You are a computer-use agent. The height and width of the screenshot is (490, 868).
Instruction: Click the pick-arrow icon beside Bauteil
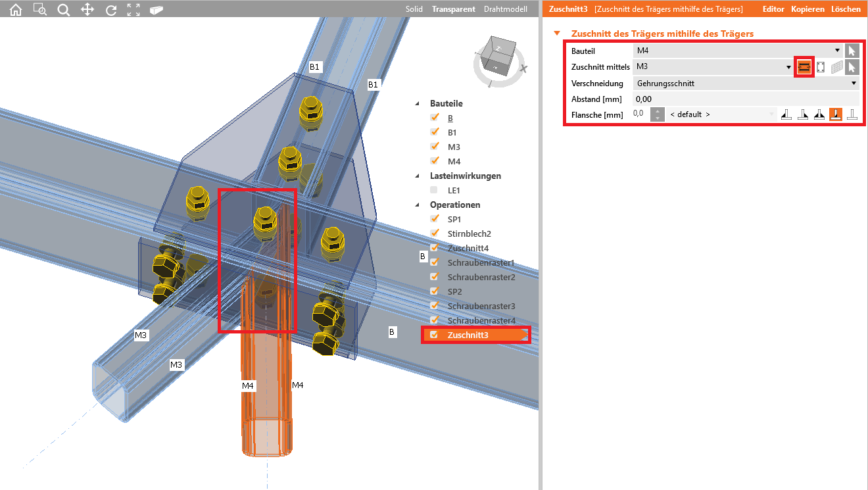point(852,51)
